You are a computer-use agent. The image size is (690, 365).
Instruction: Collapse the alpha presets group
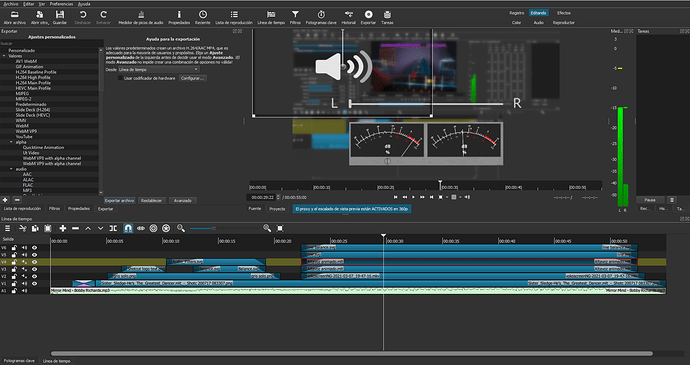11,142
